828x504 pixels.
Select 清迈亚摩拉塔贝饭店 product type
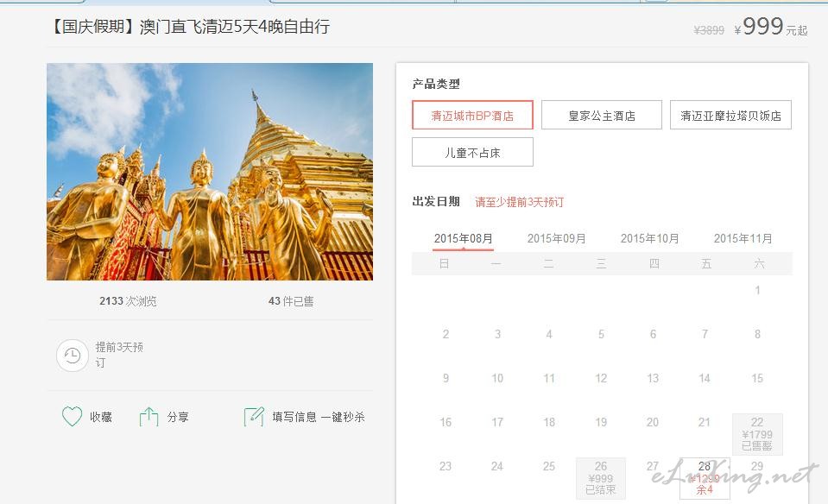click(730, 115)
